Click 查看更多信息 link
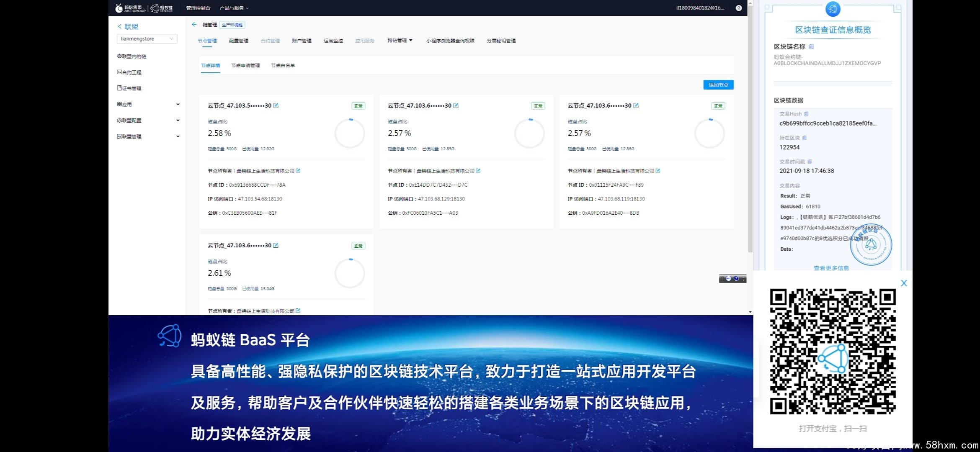Viewport: 980px width, 452px height. (x=831, y=268)
